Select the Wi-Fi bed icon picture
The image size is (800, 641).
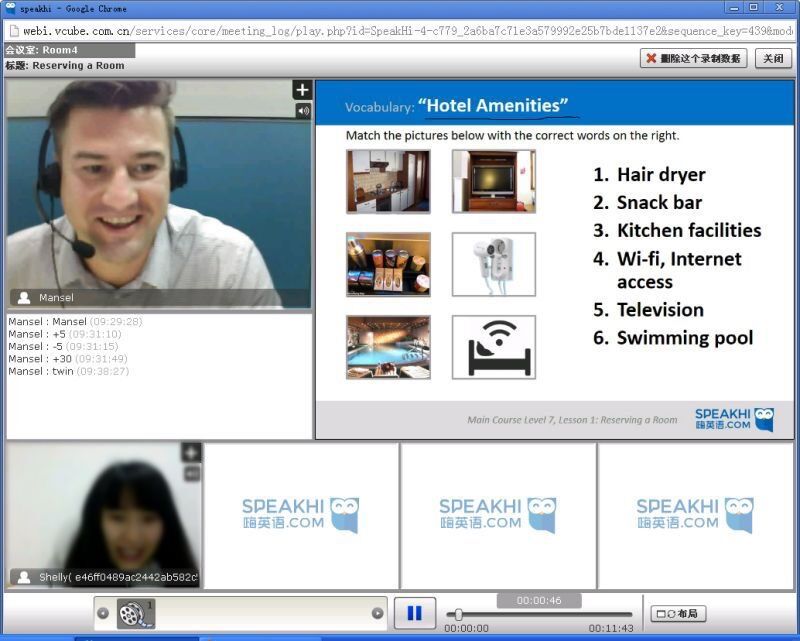tap(493, 347)
